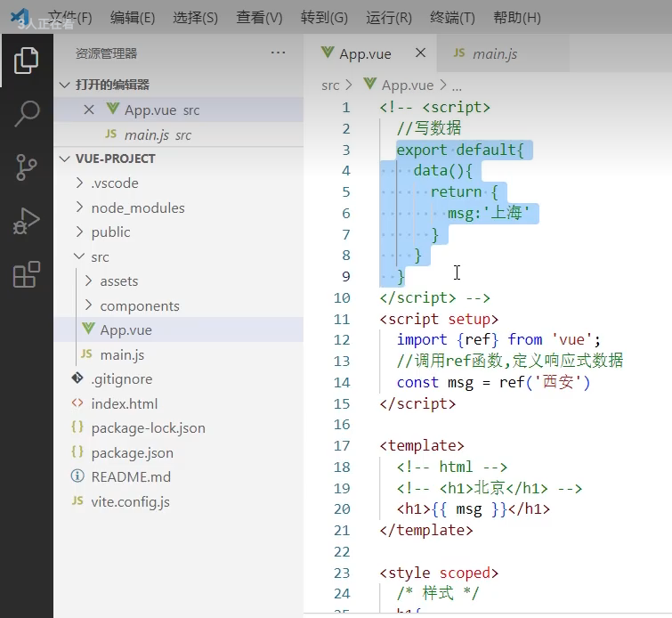672x618 pixels.
Task: Open main.js in the src tree
Action: tap(179, 354)
